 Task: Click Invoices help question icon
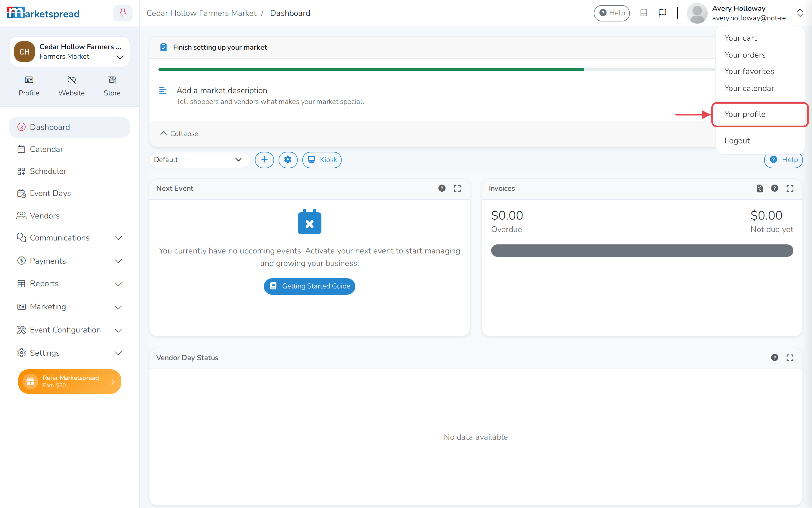point(775,188)
